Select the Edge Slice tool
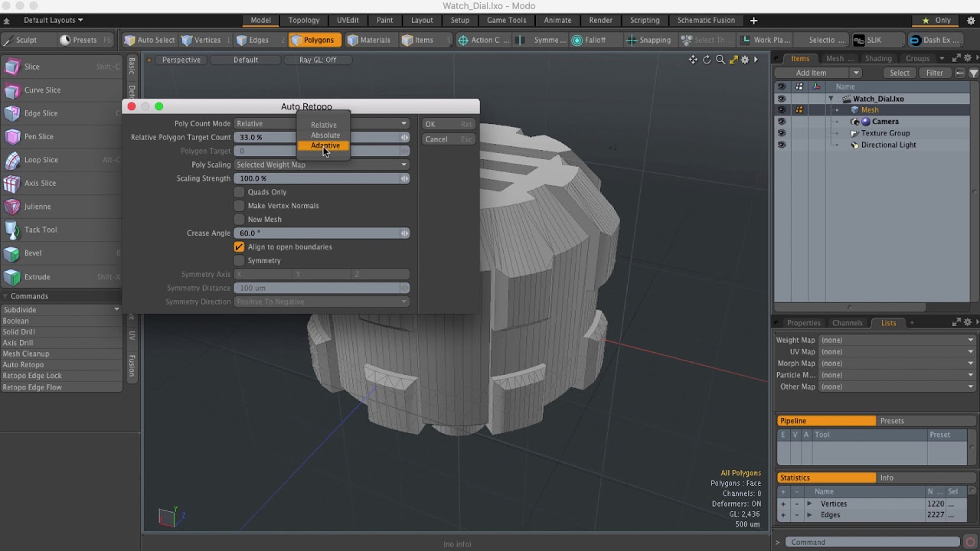Image resolution: width=980 pixels, height=551 pixels. click(61, 113)
